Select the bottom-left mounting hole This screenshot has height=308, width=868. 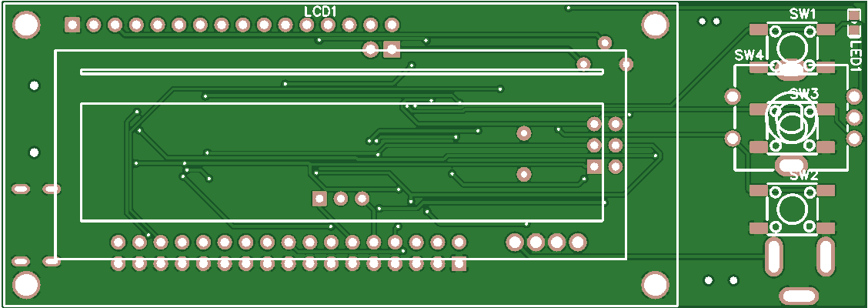(x=26, y=285)
